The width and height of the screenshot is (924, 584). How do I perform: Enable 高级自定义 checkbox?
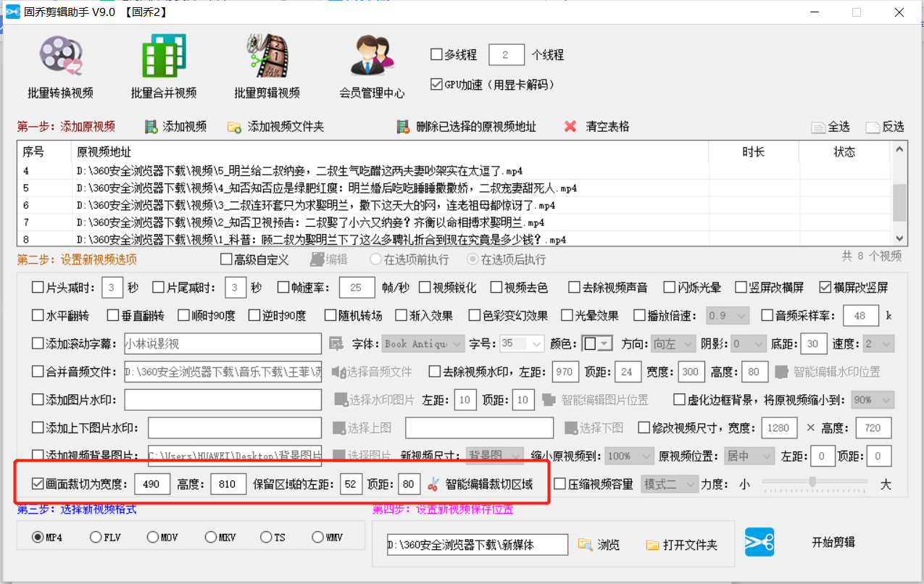[x=225, y=259]
